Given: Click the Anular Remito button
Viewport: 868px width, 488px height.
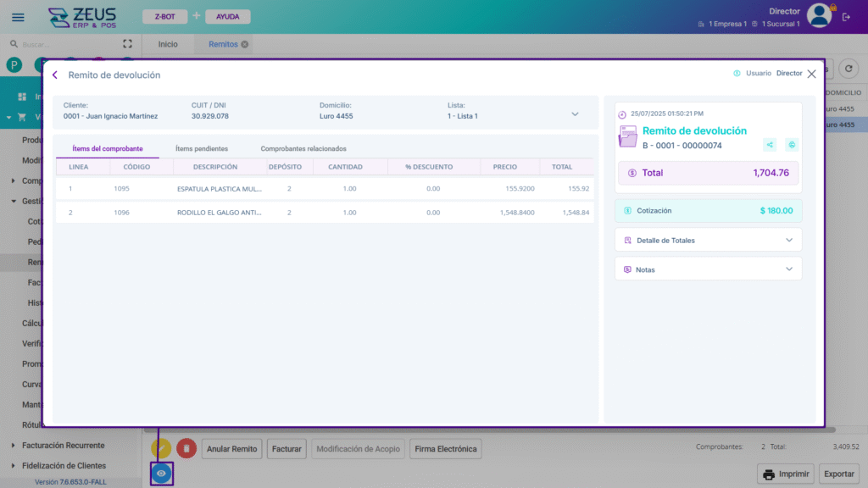Looking at the screenshot, I should pyautogui.click(x=232, y=449).
